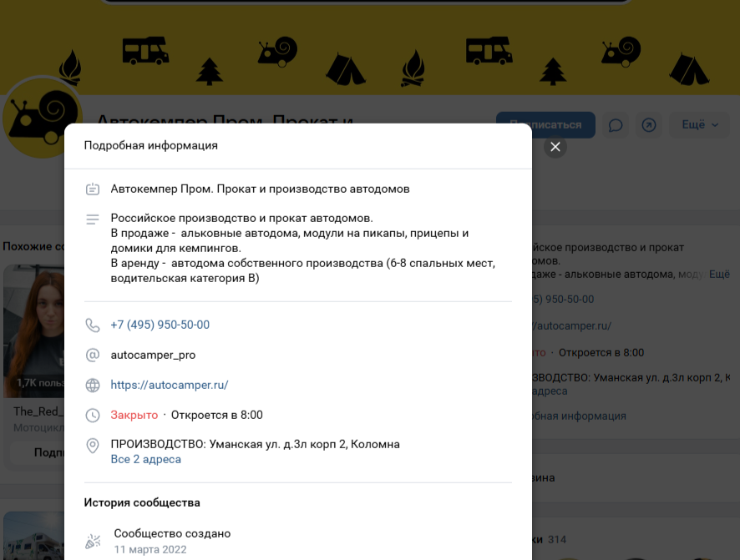Viewport: 740px width, 560px height.
Task: Open the https://autocamper.ru/ link
Action: tap(170, 385)
